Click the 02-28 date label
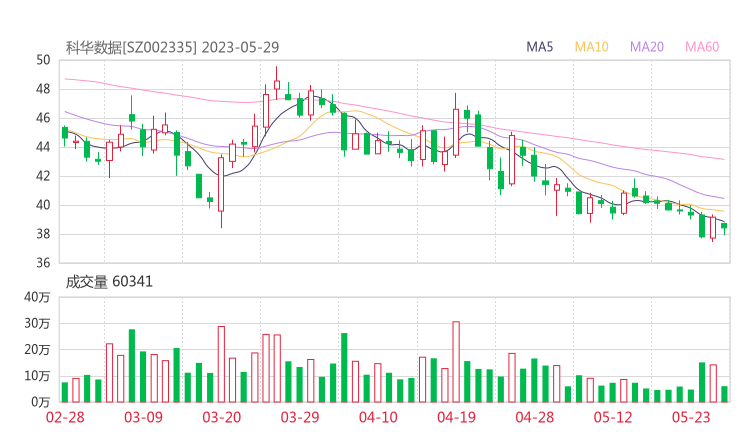This screenshot has width=740, height=440. (65, 417)
